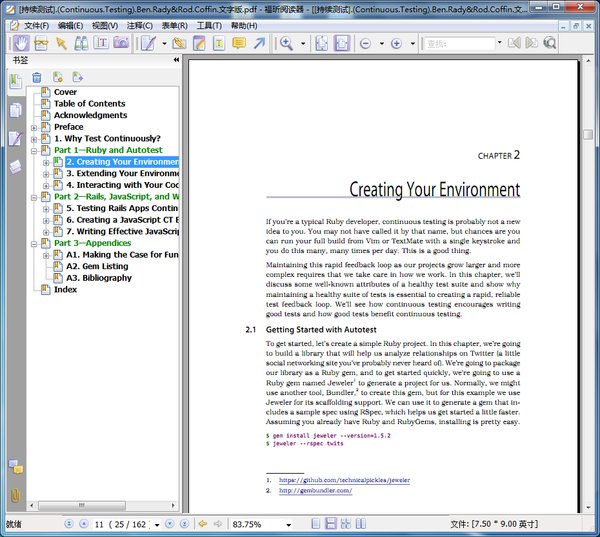The height and width of the screenshot is (537, 600).
Task: Open the 帮助(H) menu
Action: [244, 26]
